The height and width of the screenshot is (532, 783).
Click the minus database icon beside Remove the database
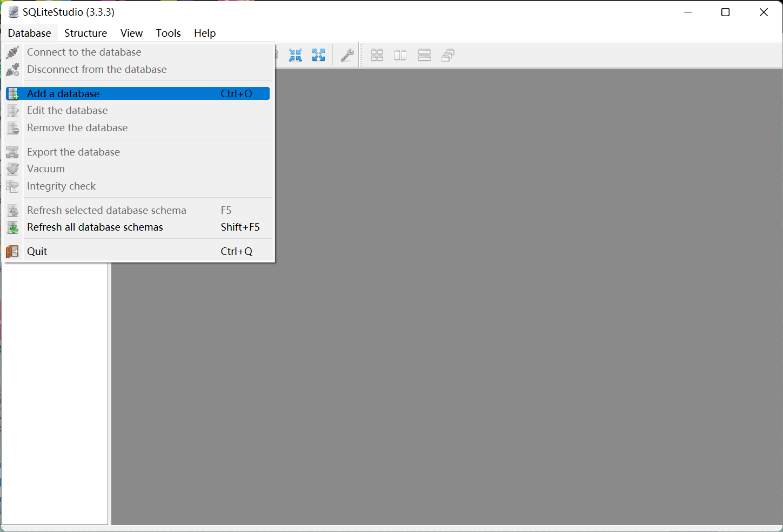coord(13,128)
